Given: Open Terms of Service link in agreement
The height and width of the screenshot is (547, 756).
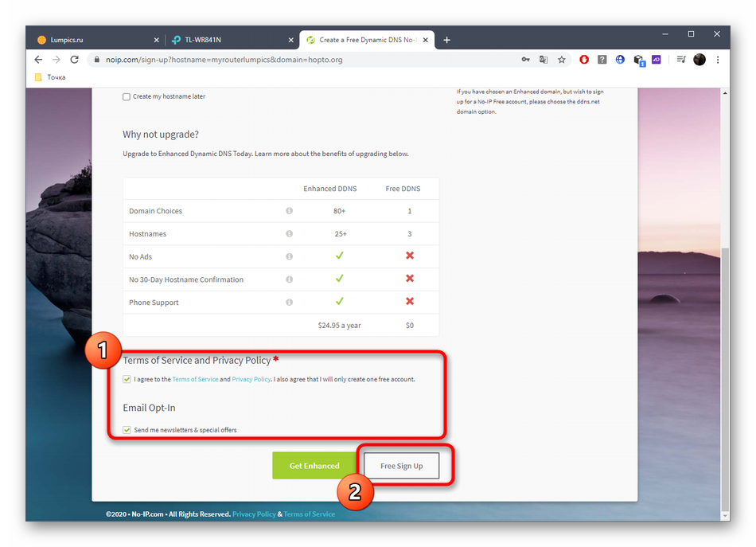Looking at the screenshot, I should coord(195,379).
